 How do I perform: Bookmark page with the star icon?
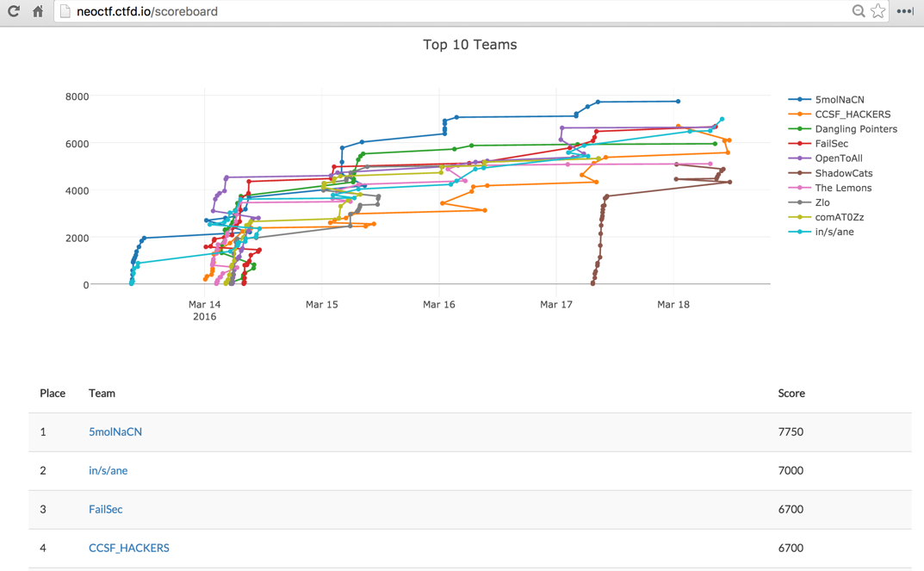coord(877,11)
